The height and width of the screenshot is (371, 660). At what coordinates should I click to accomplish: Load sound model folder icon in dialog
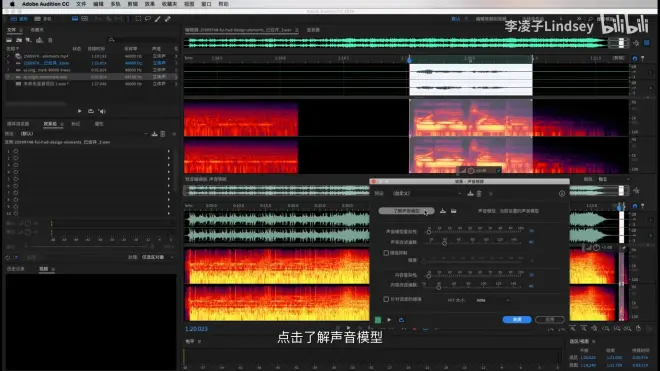coord(453,211)
